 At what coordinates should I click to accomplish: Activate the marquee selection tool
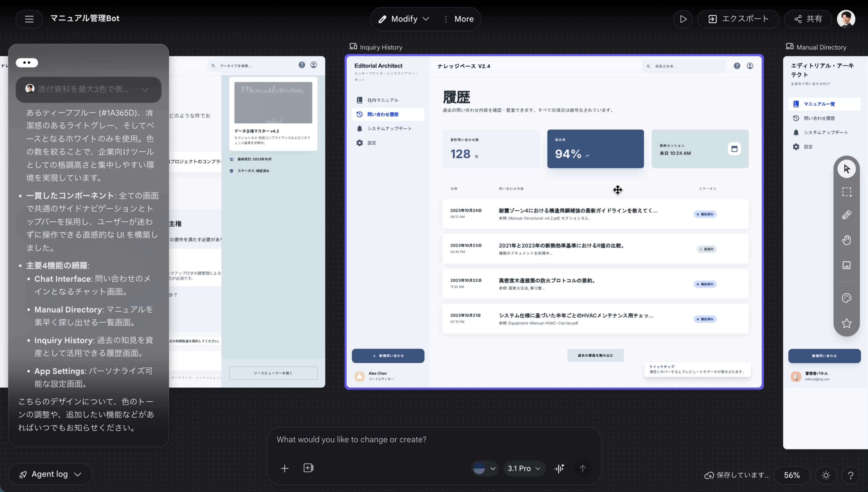846,192
